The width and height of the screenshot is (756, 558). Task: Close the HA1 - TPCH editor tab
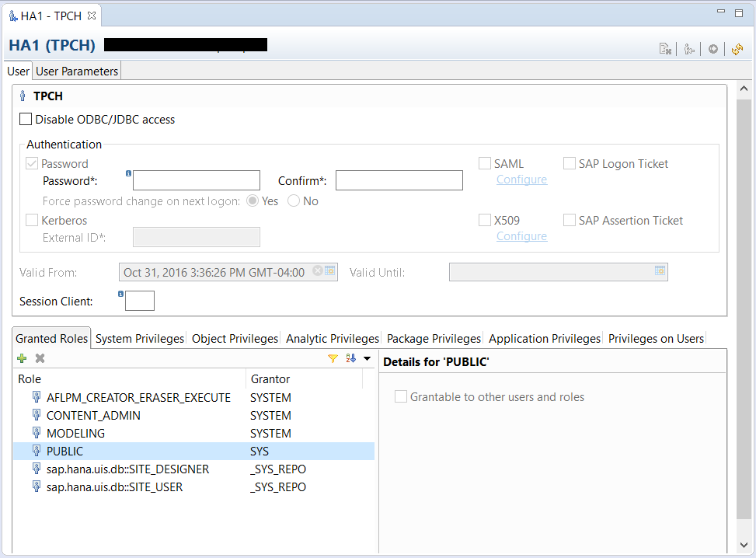coord(92,16)
